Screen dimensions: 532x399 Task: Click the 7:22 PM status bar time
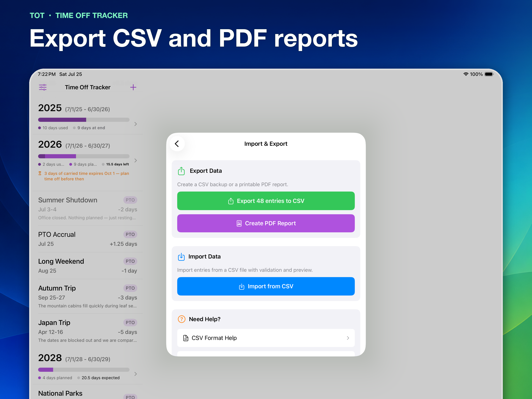point(47,74)
